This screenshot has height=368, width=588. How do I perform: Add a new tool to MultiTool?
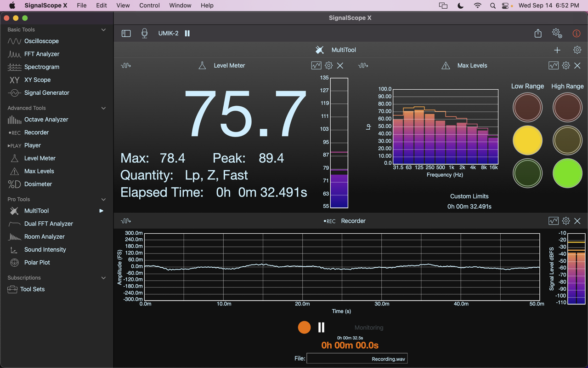tap(557, 50)
